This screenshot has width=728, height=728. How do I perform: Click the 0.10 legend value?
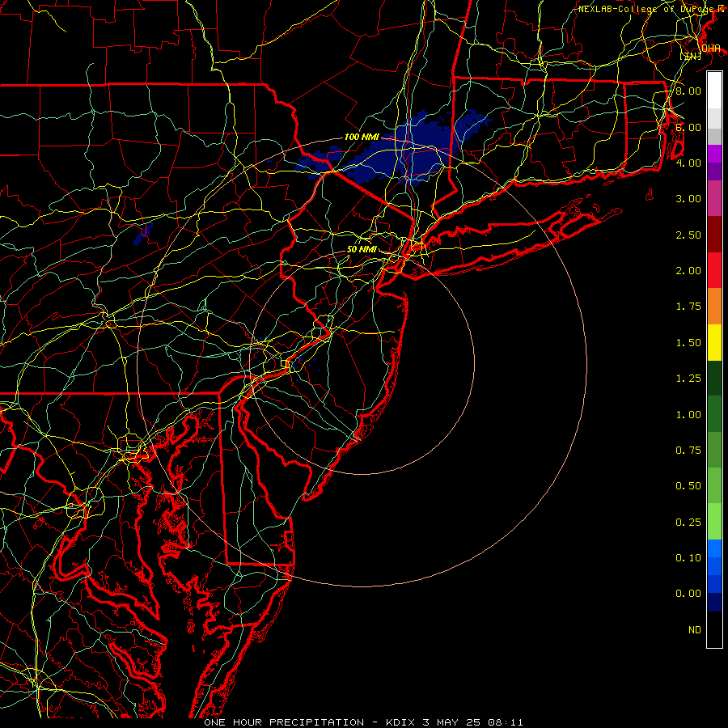coord(688,558)
